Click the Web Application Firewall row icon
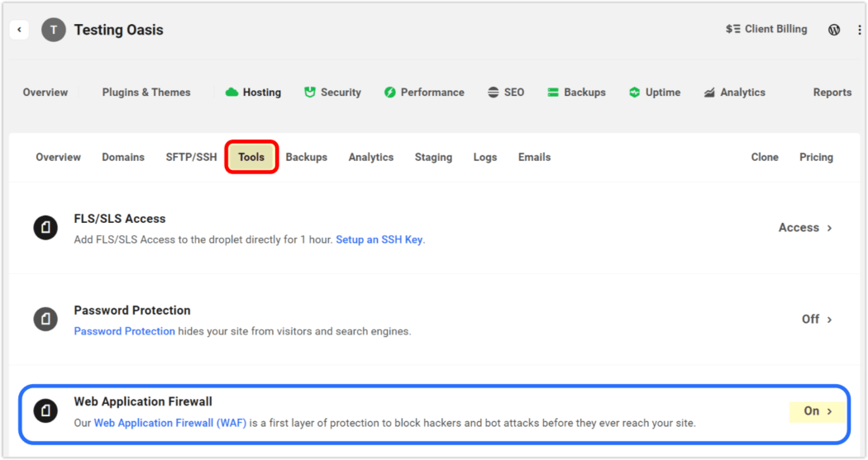Viewport: 868px width, 460px height. click(x=45, y=410)
